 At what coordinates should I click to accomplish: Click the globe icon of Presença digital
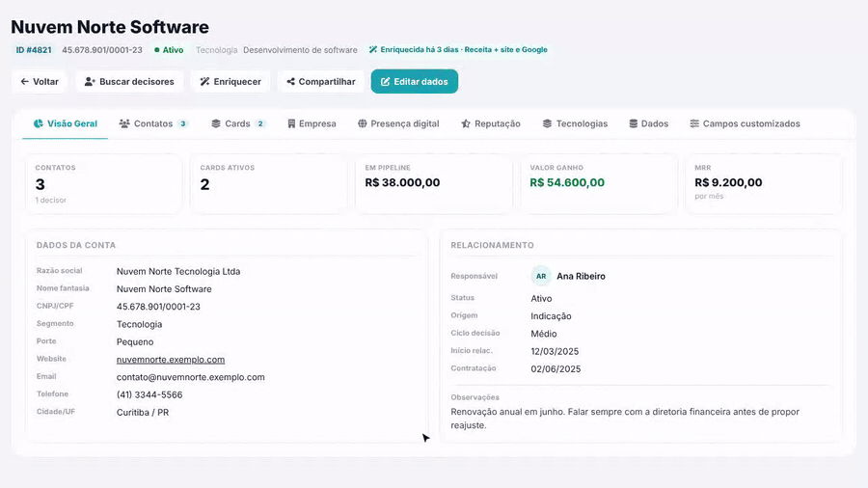(362, 123)
